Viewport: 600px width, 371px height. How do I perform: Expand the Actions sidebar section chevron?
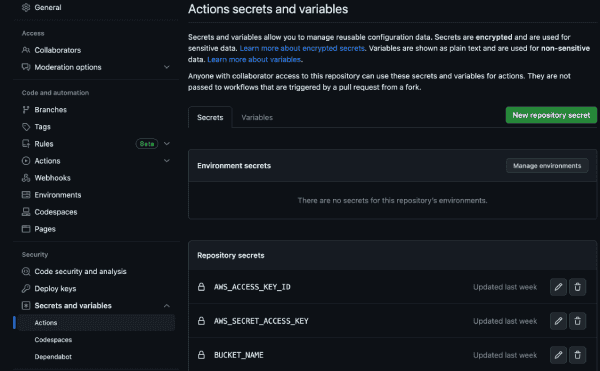167,161
